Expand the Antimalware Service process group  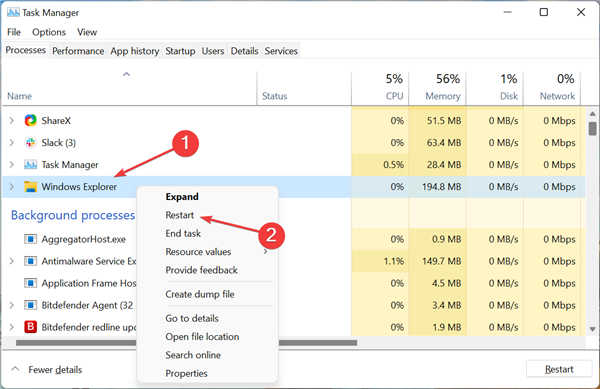tap(11, 261)
